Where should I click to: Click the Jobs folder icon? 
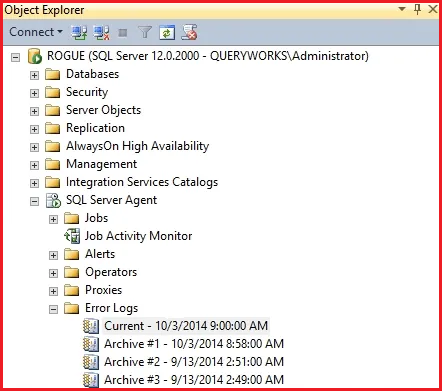pyautogui.click(x=72, y=218)
